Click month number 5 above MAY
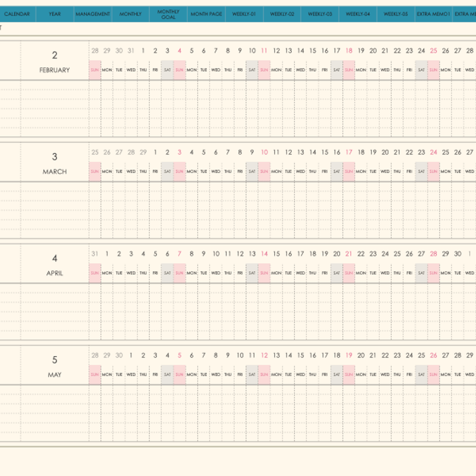The width and height of the screenshot is (476, 476). (x=55, y=360)
